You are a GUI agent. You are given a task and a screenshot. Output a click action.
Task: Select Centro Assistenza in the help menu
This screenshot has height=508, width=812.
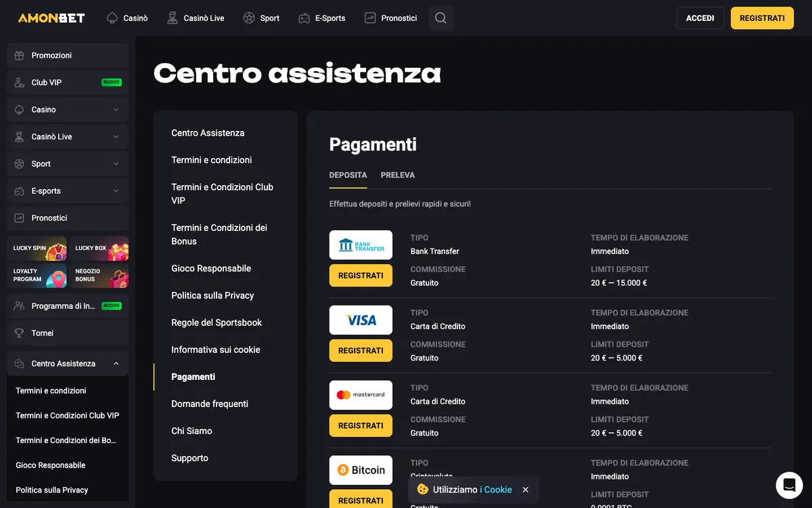click(208, 133)
